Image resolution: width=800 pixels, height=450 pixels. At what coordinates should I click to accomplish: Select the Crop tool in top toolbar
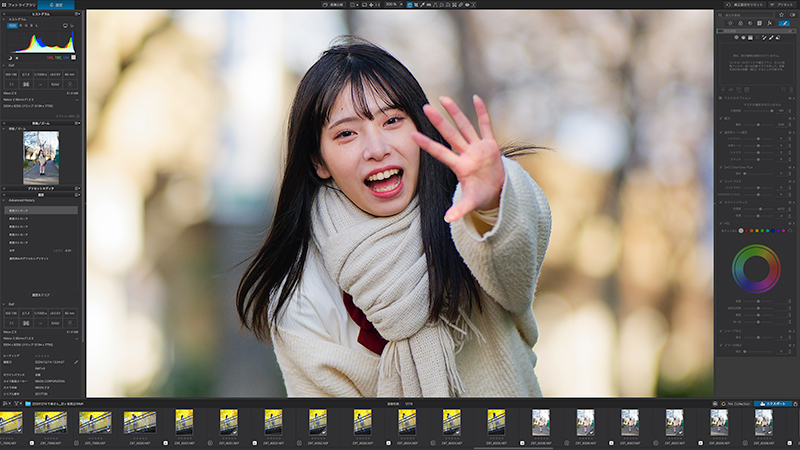coord(416,5)
